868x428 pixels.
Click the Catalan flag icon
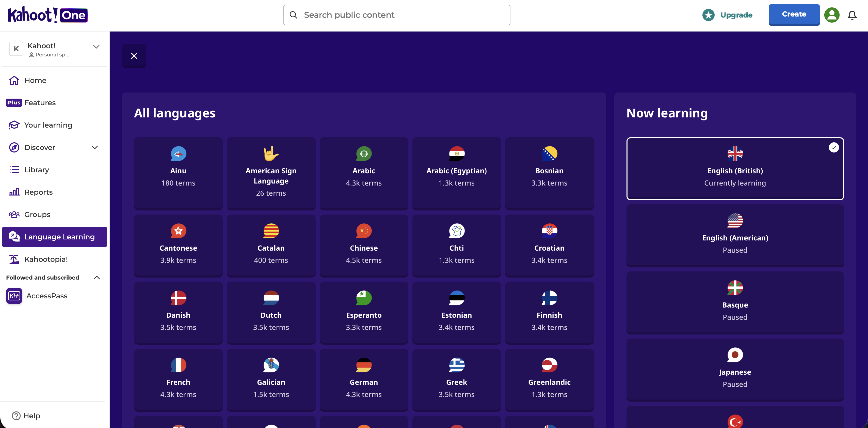tap(271, 231)
